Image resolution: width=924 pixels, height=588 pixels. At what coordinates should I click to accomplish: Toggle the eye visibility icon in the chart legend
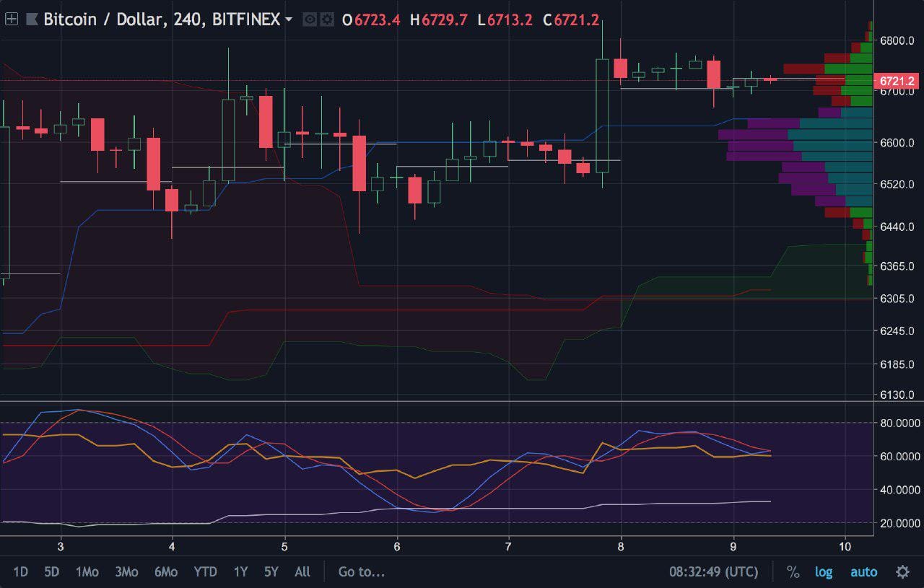310,19
